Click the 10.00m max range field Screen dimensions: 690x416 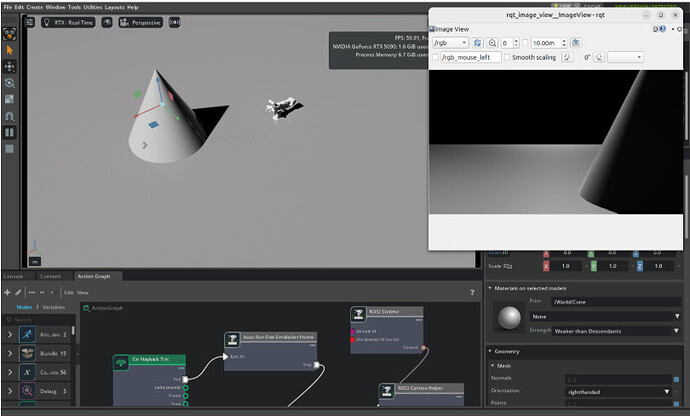pyautogui.click(x=546, y=43)
